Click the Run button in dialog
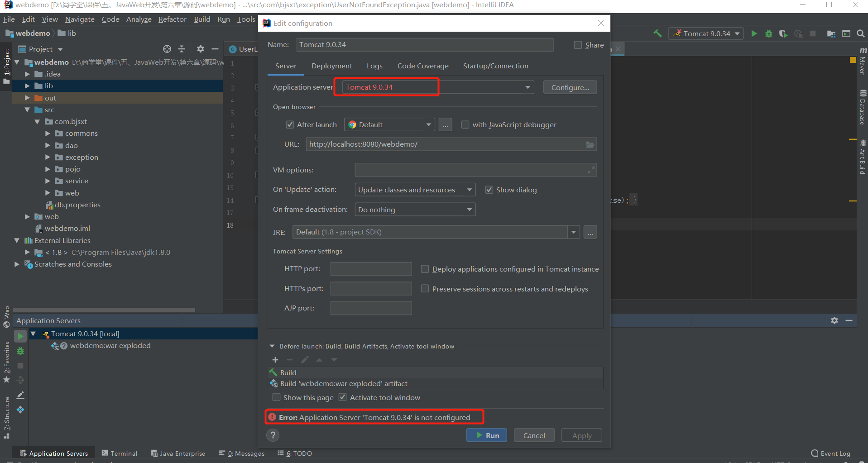Screen dimensions: 868x463 (x=487, y=435)
